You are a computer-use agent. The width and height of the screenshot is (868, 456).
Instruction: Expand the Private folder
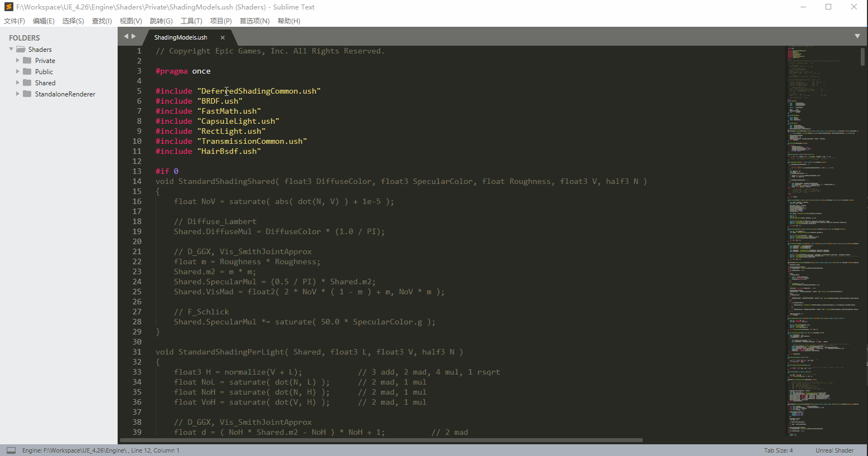18,60
